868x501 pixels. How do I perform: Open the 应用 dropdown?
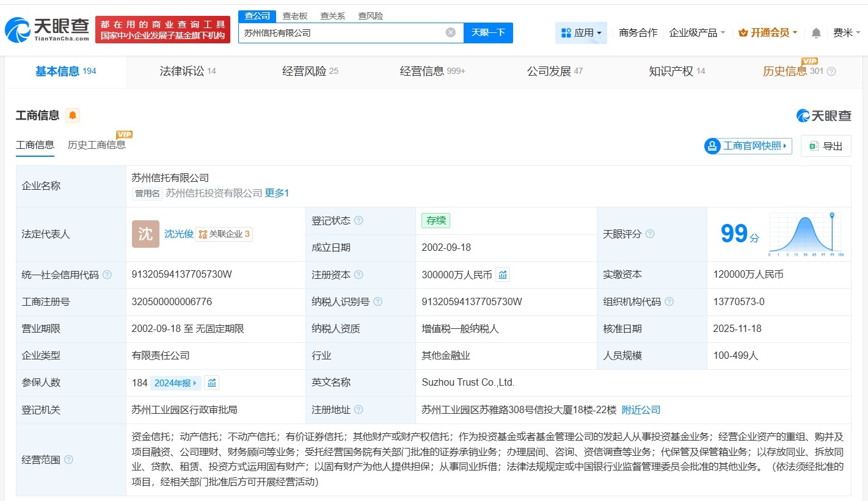(581, 33)
